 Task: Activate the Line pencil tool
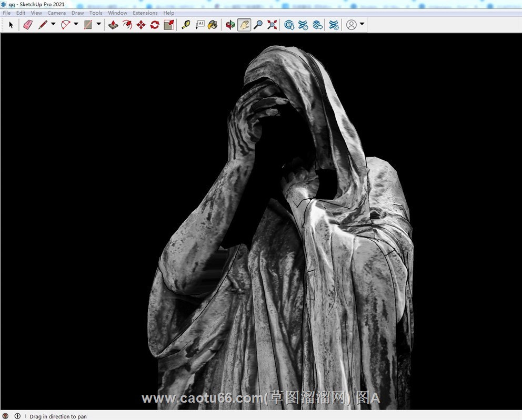43,25
